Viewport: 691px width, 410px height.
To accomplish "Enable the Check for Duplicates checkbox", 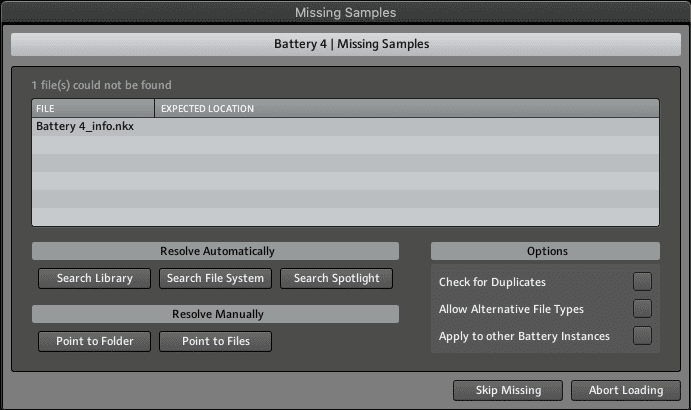I will tap(642, 282).
